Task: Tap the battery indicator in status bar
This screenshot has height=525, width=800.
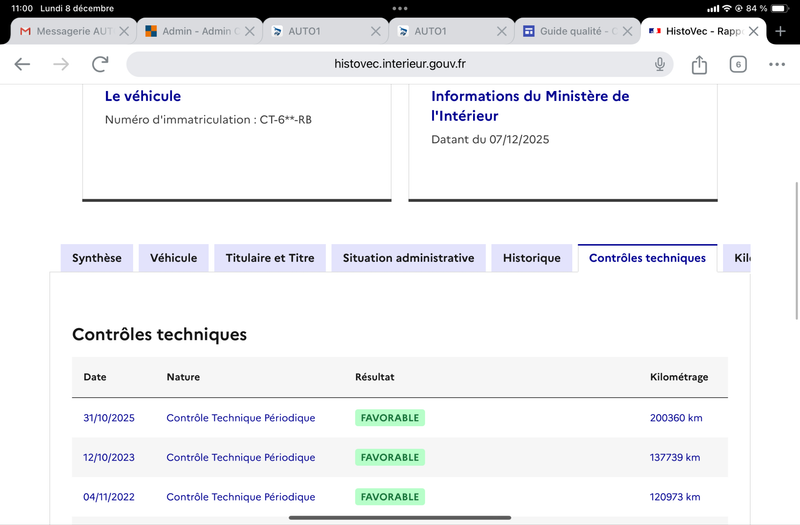Action: point(778,8)
